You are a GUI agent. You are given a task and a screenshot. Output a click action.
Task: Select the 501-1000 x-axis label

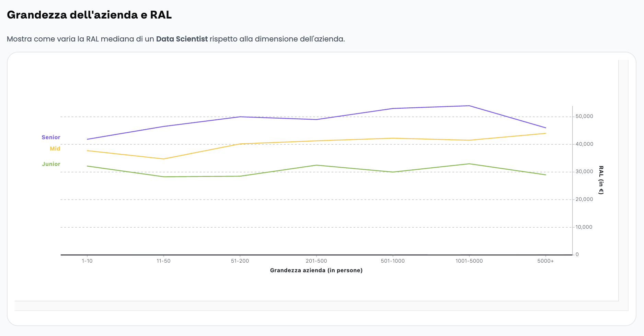click(x=393, y=261)
